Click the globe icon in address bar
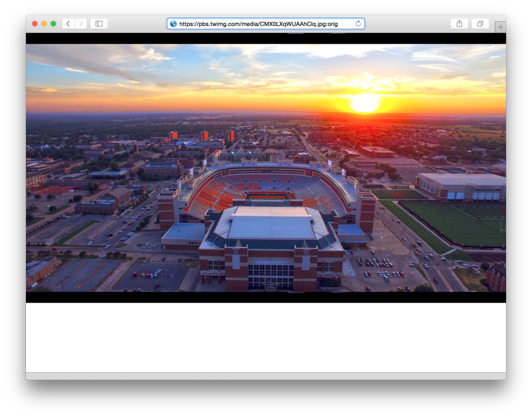The width and height of the screenshot is (532, 417). [x=174, y=24]
